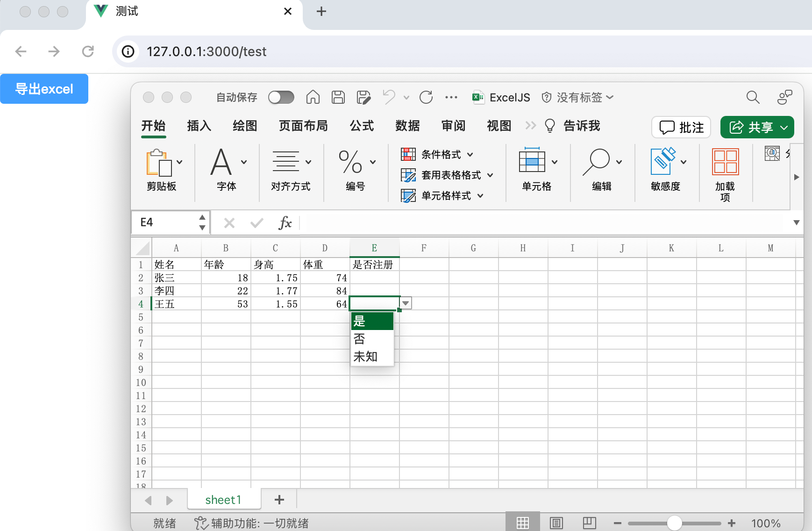The height and width of the screenshot is (531, 812).
Task: Click the redo circular arrow icon
Action: click(x=426, y=97)
